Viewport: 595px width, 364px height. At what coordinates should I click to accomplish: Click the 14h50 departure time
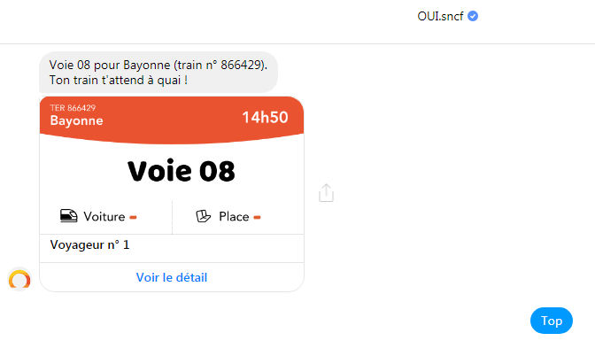click(265, 117)
